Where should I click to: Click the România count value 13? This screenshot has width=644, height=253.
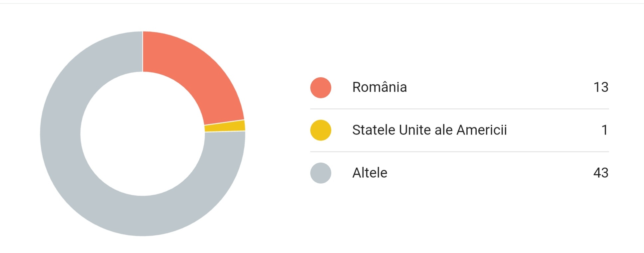(601, 87)
